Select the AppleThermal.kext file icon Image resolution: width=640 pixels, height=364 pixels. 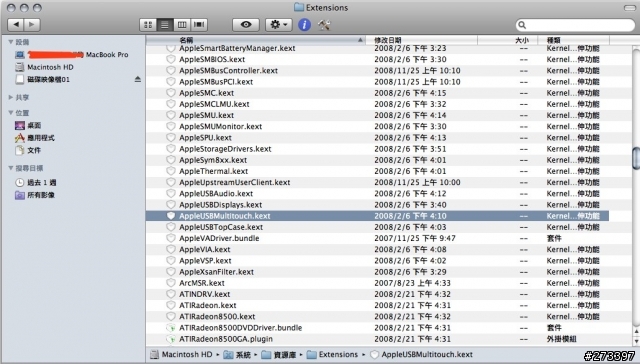(171, 171)
